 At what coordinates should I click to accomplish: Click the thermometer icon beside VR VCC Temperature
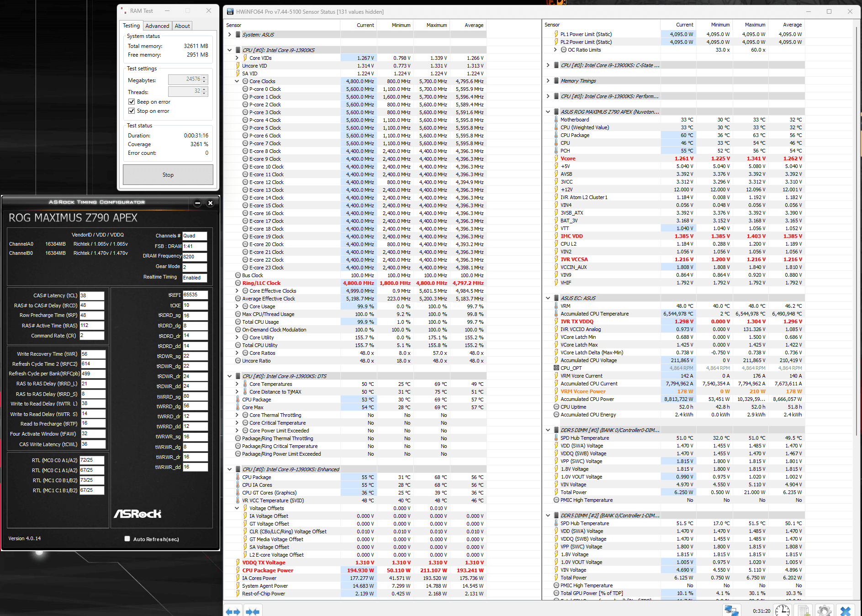pyautogui.click(x=238, y=500)
